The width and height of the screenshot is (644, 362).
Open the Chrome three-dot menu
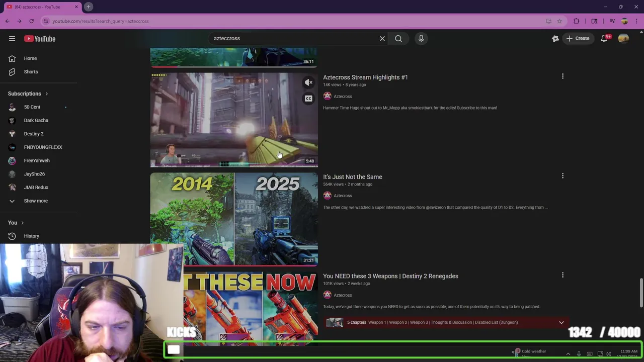(636, 21)
